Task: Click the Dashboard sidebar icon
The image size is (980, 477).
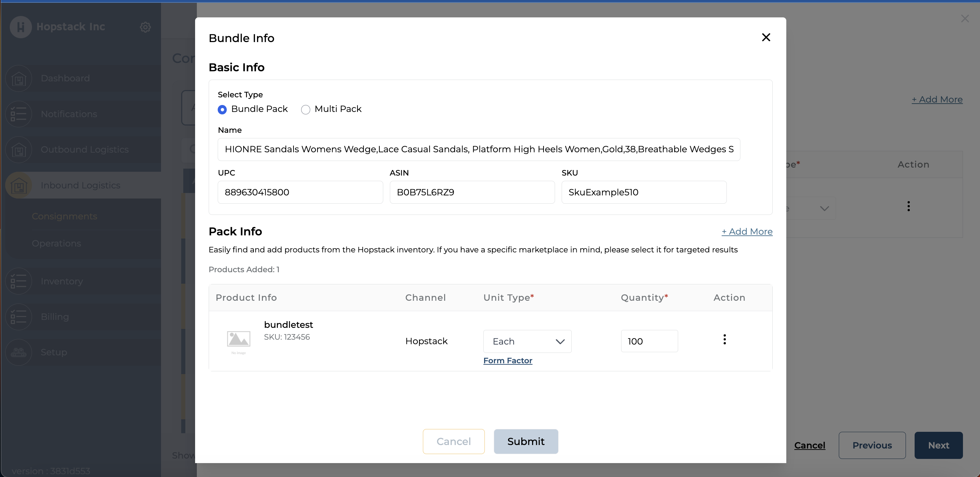Action: [x=19, y=79]
